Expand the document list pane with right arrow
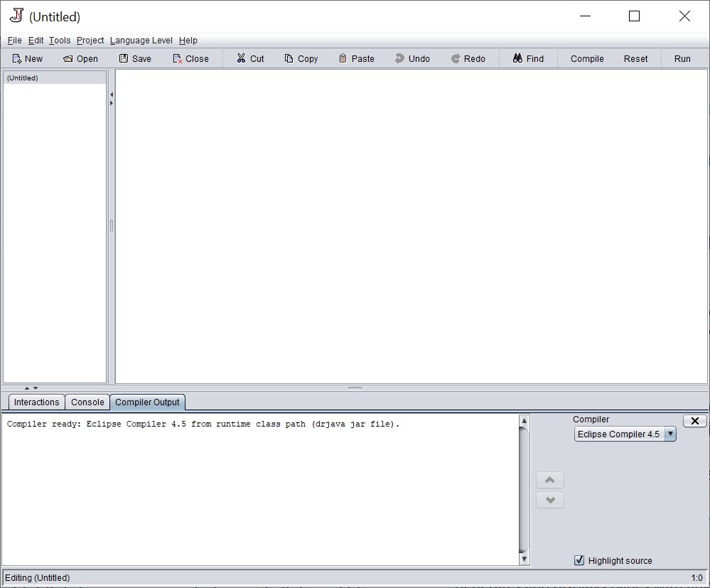Image resolution: width=710 pixels, height=588 pixels. 112,103
